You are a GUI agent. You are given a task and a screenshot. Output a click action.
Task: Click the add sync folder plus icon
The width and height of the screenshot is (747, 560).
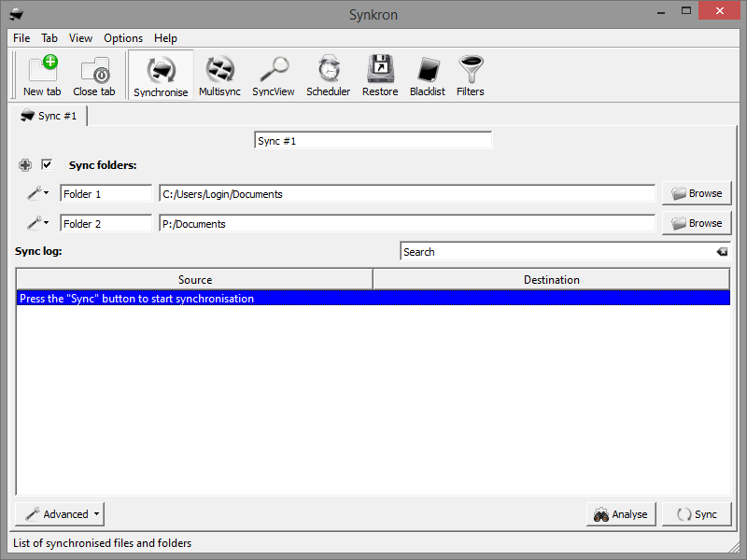pyautogui.click(x=25, y=165)
